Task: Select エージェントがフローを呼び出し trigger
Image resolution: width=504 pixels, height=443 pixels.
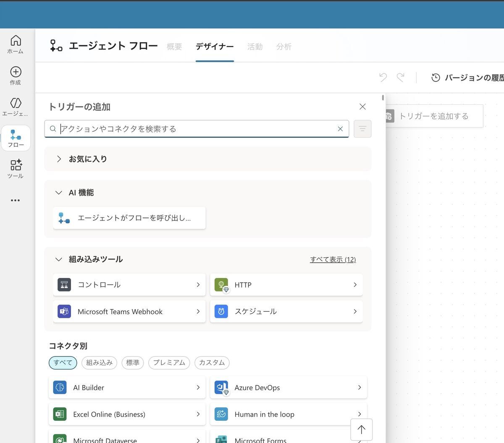Action: point(129,218)
